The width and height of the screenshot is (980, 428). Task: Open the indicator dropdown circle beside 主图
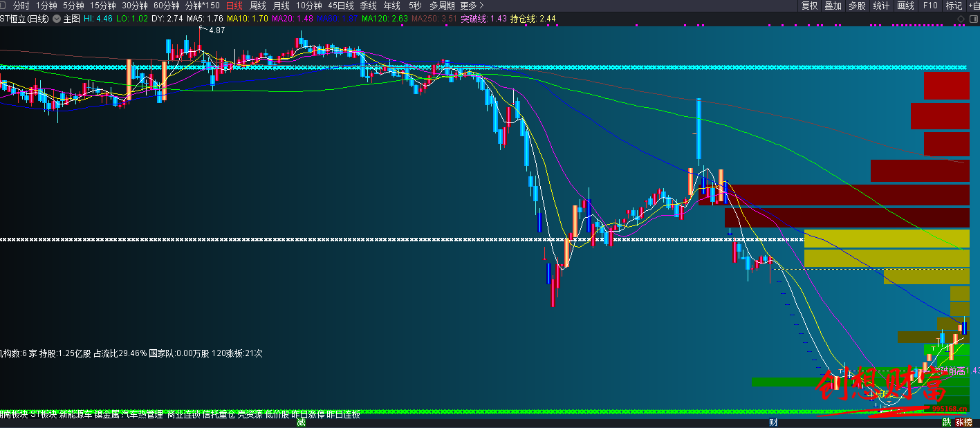point(56,19)
